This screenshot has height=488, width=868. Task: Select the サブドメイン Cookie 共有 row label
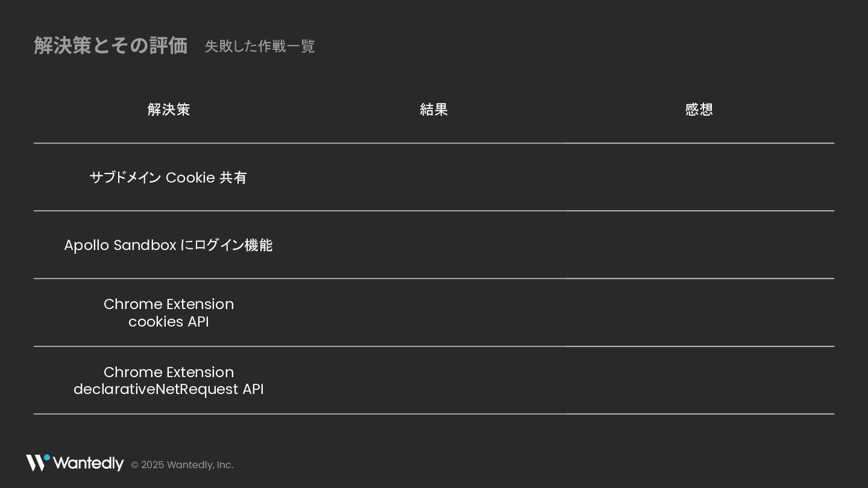(x=168, y=178)
